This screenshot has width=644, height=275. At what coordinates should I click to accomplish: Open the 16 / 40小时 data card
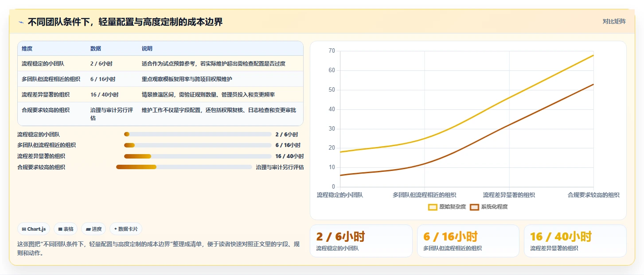[x=575, y=241]
